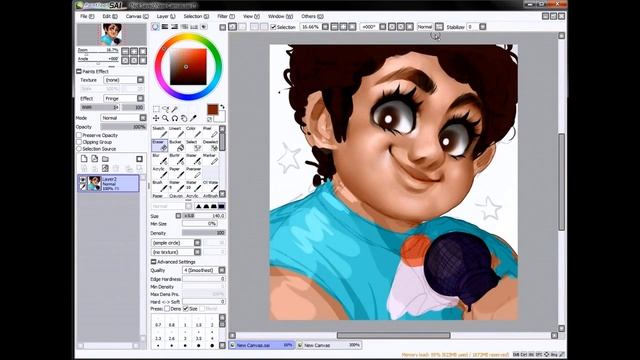Switch to the New Canvas 100% tab
The image size is (640, 360).
click(x=329, y=345)
